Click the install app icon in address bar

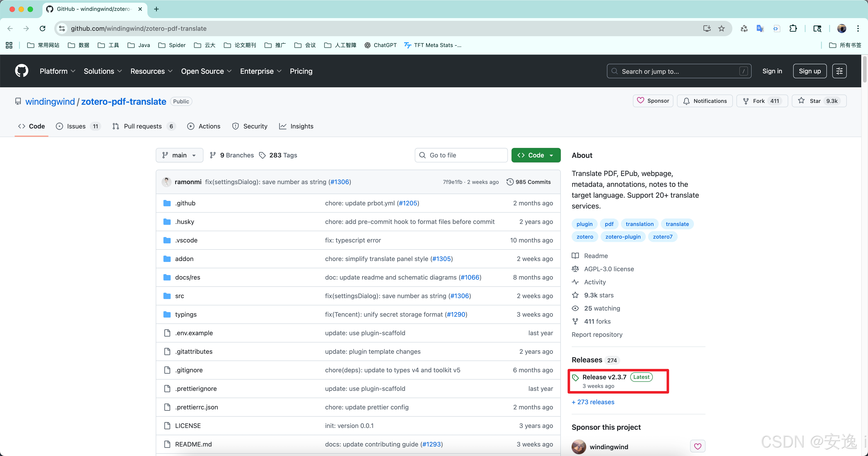point(707,28)
